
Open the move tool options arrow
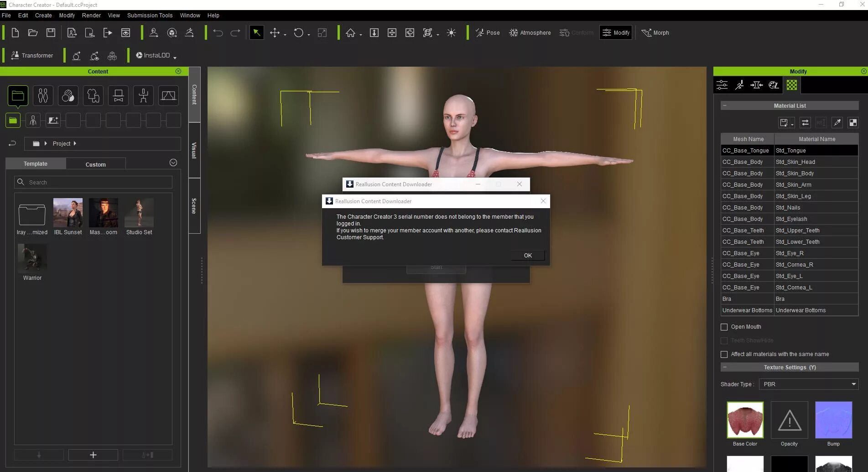pos(285,35)
